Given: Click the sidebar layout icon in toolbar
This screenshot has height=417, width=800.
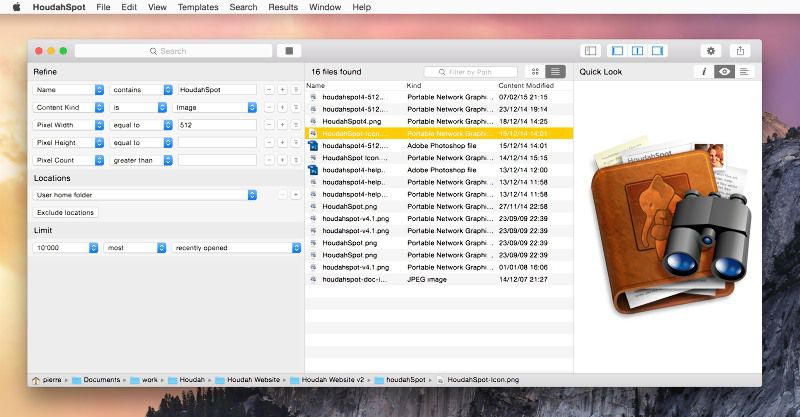Looking at the screenshot, I should tap(591, 51).
